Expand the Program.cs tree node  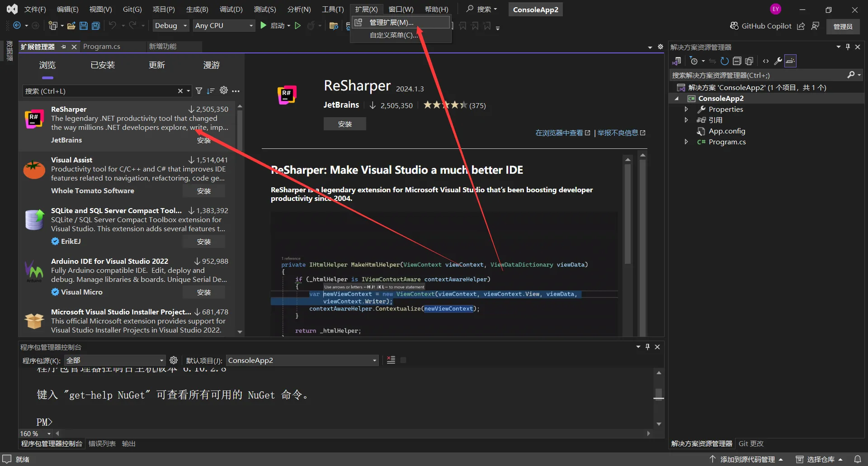tap(686, 142)
